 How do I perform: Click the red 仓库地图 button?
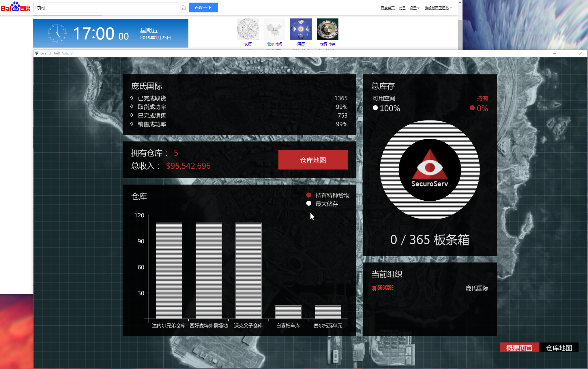coord(313,160)
